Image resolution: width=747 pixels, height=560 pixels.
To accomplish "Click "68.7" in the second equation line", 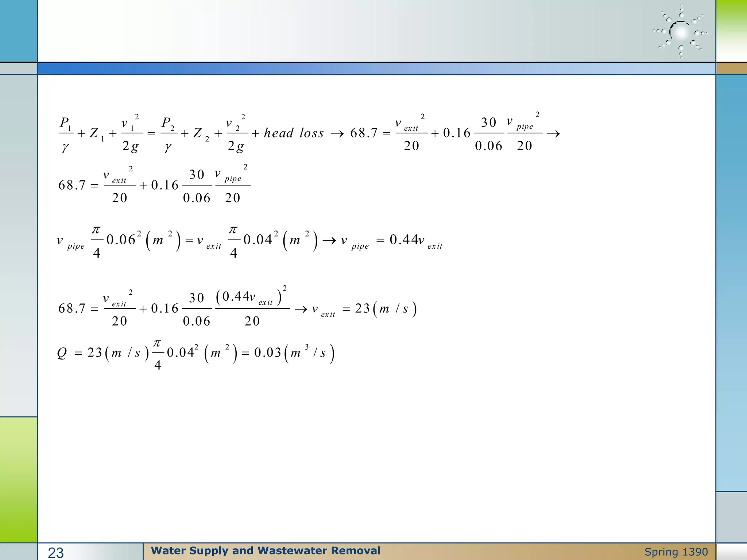I will tap(72, 185).
